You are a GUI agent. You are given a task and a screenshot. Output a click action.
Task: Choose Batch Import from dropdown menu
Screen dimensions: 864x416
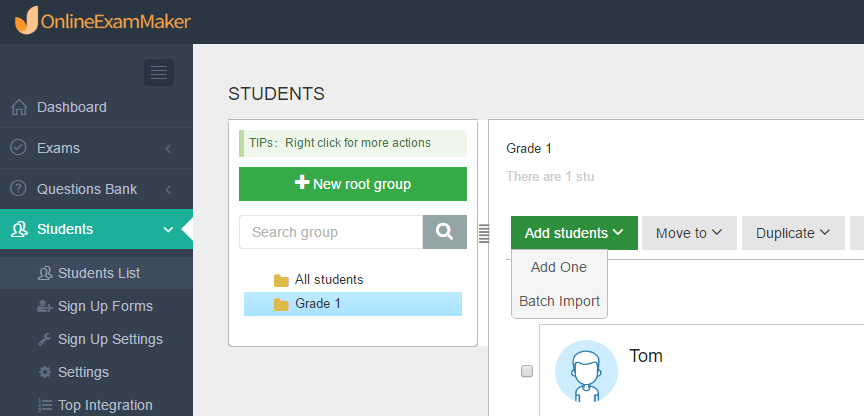pyautogui.click(x=559, y=301)
